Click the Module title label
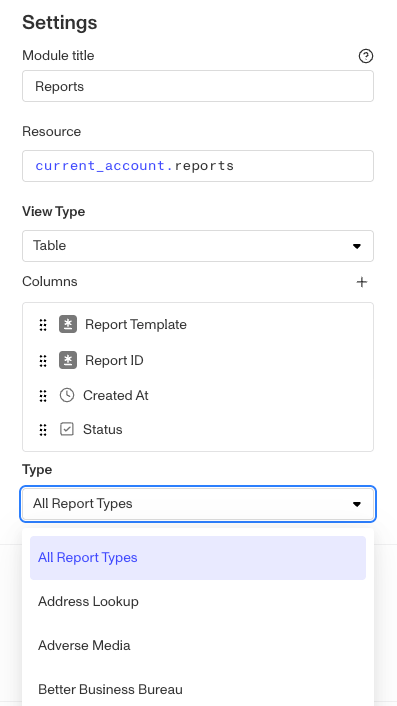 (x=58, y=56)
